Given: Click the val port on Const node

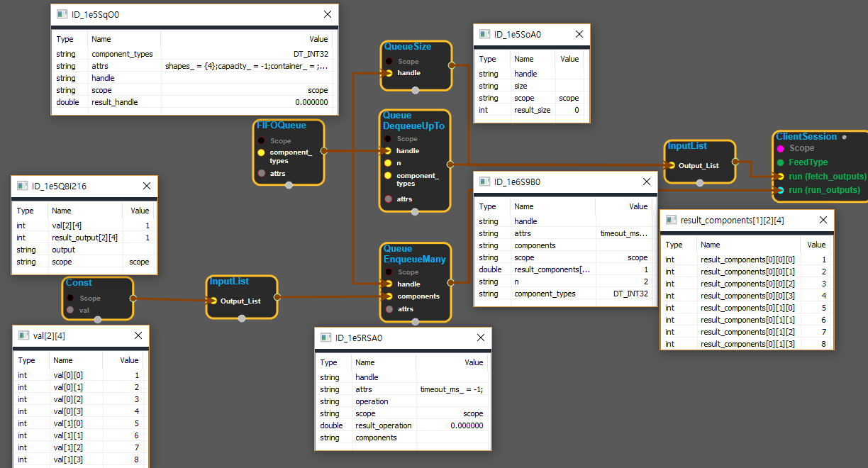Looking at the screenshot, I should pos(70,310).
